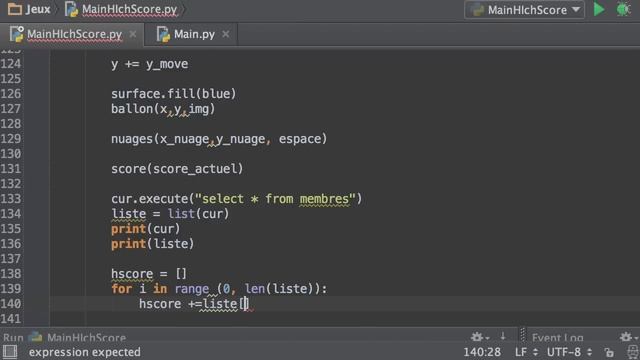This screenshot has height=360, width=640.
Task: Open the UTF-8 file encoding selector
Action: tap(569, 352)
